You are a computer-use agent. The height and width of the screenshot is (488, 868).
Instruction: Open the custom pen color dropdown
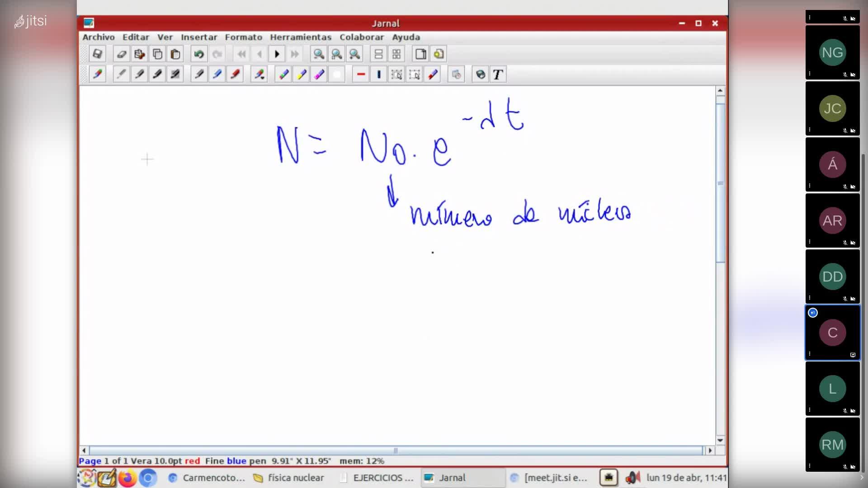[x=259, y=75]
